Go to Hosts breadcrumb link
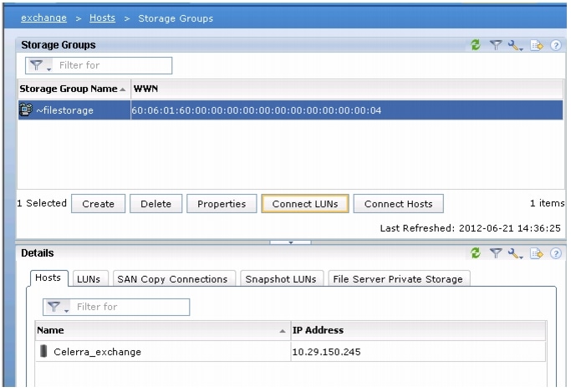Image resolution: width=571 pixels, height=392 pixels. (x=102, y=18)
